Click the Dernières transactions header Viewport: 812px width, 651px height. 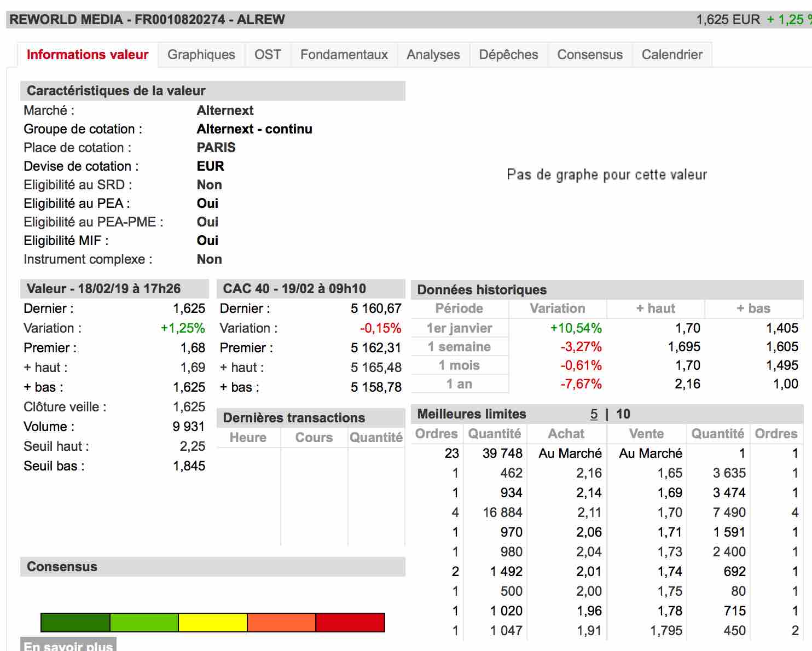point(311,418)
